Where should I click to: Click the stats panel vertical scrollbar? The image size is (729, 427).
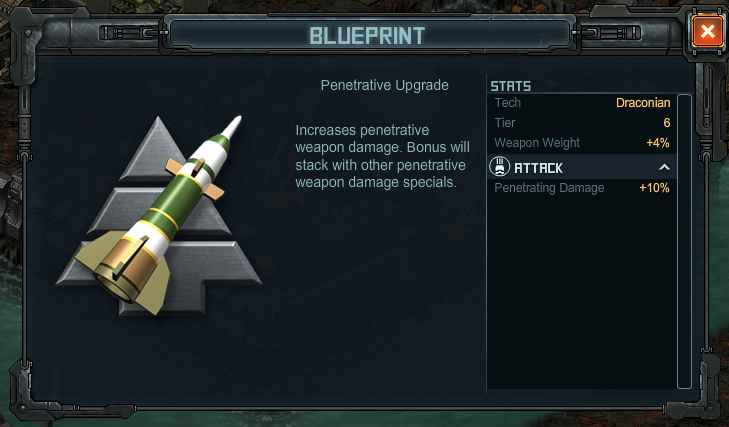click(x=684, y=241)
